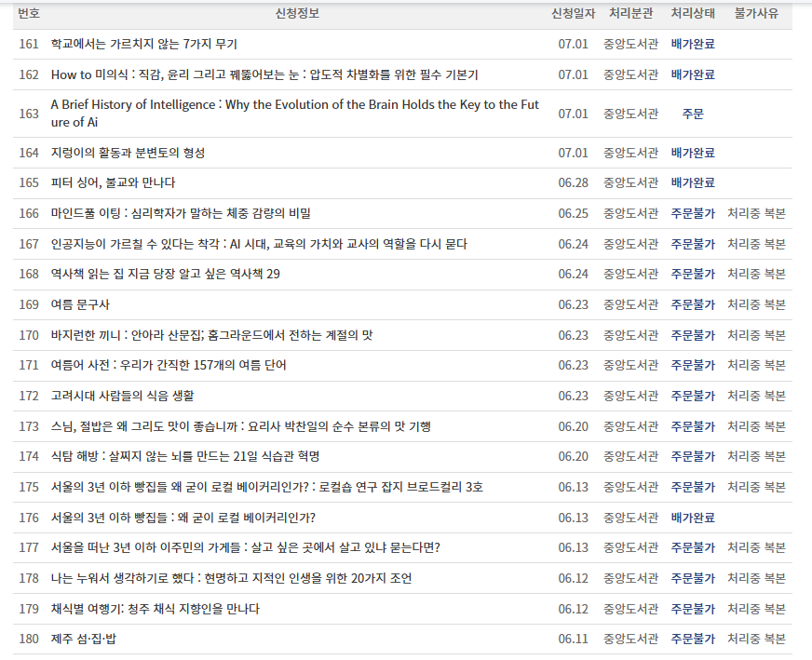Click 배가완료 status on row 161

pyautogui.click(x=693, y=42)
